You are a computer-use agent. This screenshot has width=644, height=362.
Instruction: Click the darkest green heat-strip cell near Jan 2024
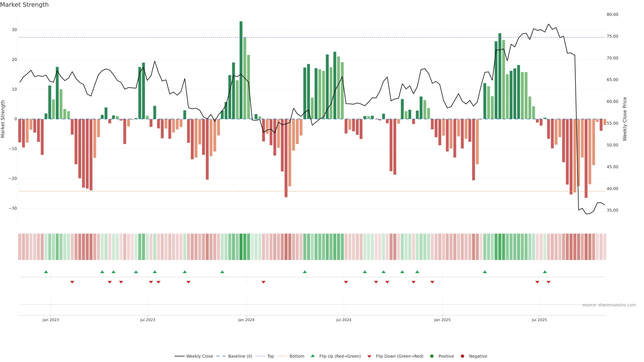(241, 247)
